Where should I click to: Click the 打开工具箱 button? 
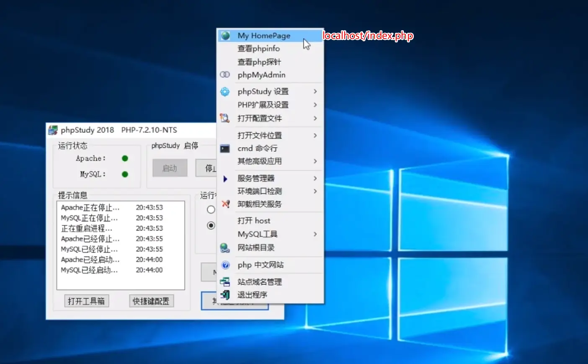(x=87, y=301)
